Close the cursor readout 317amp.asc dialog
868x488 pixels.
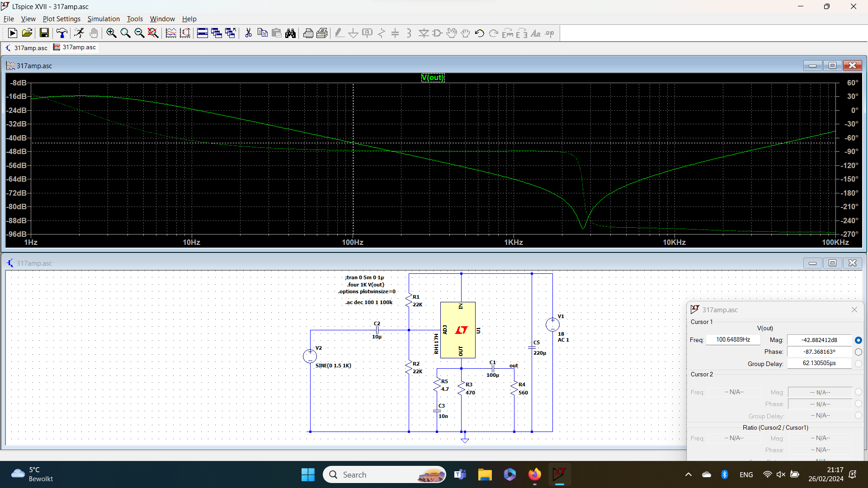(x=854, y=310)
